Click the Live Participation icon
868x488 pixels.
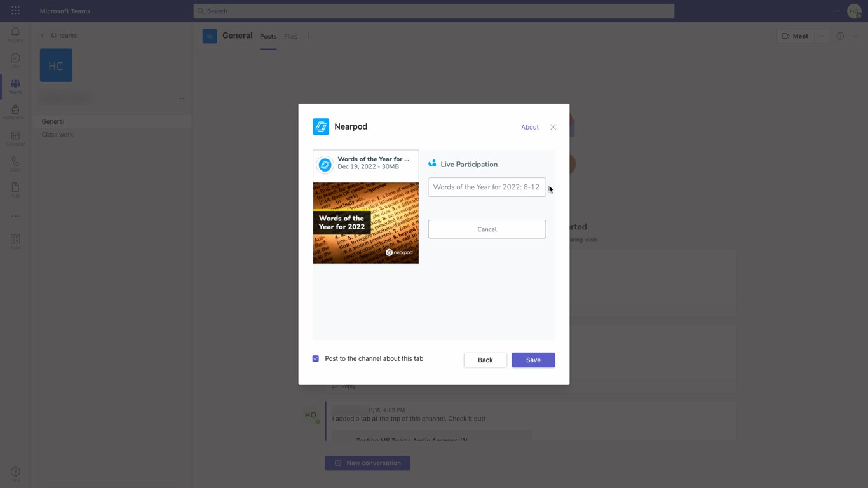tap(432, 164)
